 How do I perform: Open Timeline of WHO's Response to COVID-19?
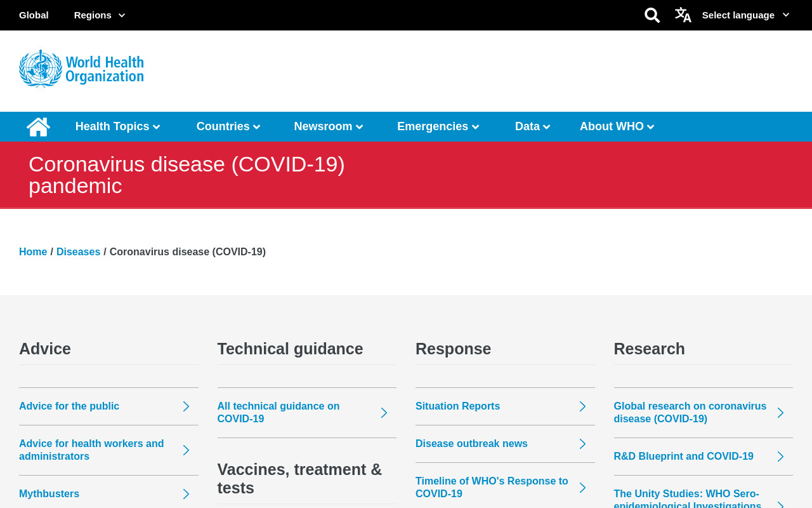pos(492,488)
